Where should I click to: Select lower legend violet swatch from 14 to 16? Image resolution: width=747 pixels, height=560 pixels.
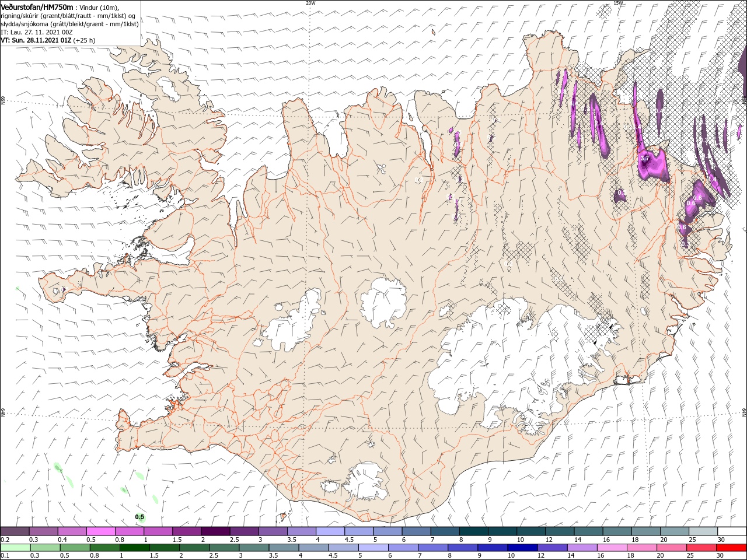[x=582, y=548]
